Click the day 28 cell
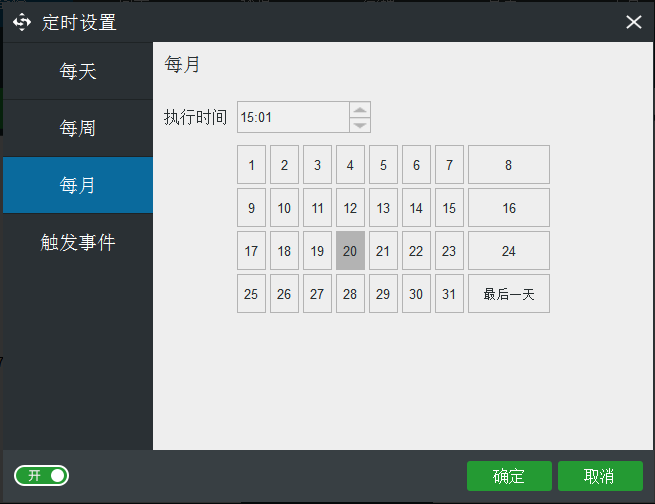This screenshot has height=504, width=655. coord(350,294)
